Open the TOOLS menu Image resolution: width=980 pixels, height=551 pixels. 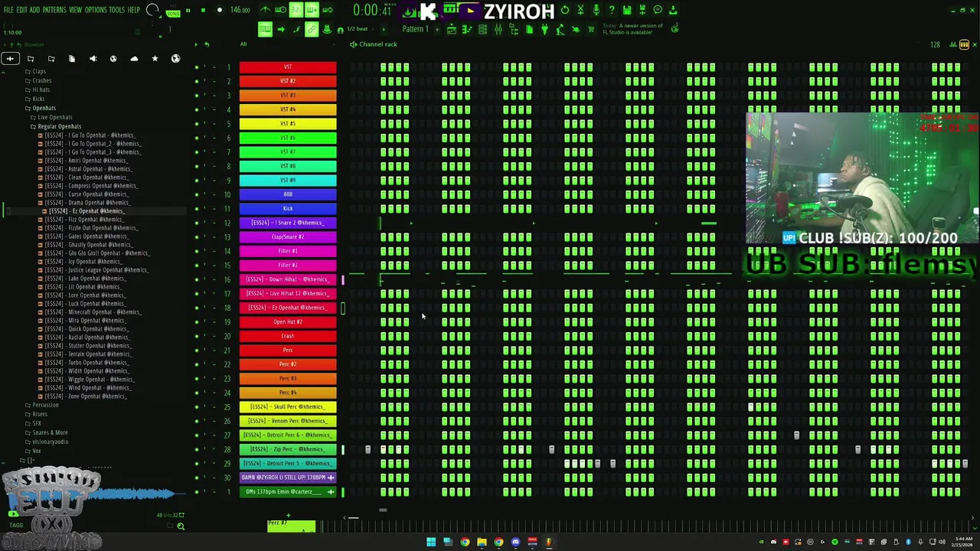[116, 10]
